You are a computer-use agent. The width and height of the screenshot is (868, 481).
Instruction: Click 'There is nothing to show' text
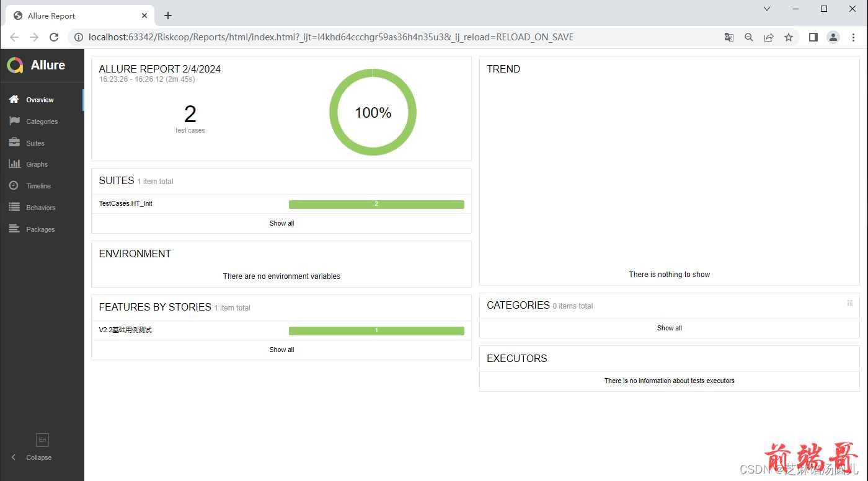click(x=670, y=274)
